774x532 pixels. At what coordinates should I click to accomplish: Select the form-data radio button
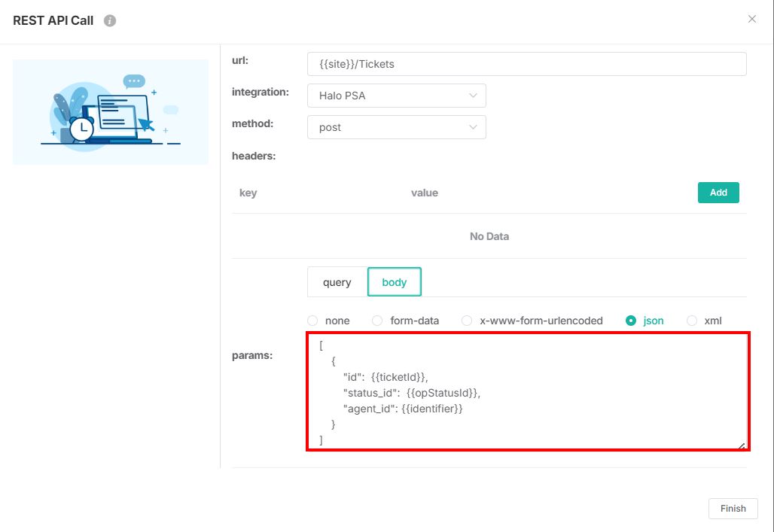(376, 320)
